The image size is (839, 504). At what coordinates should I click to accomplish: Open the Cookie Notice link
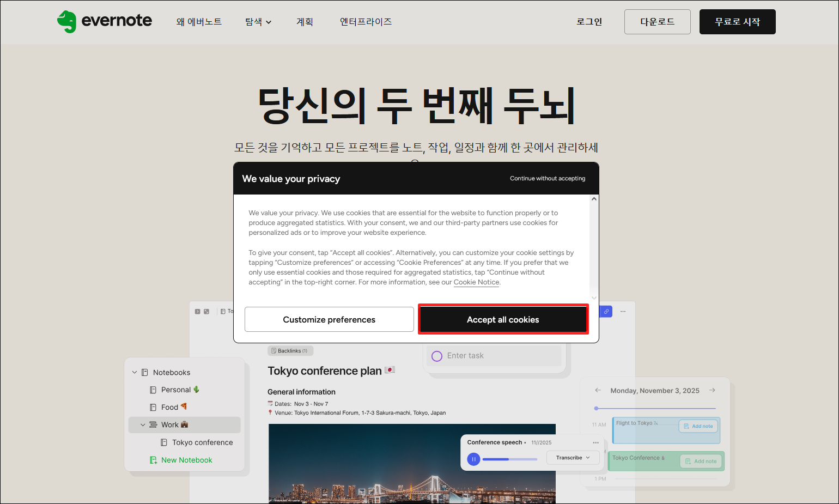[x=476, y=282]
